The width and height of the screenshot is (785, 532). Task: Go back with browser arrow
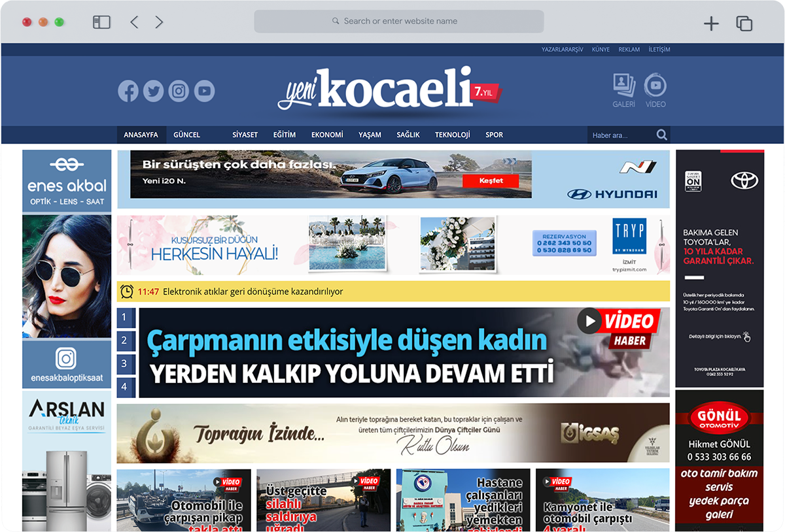point(134,22)
